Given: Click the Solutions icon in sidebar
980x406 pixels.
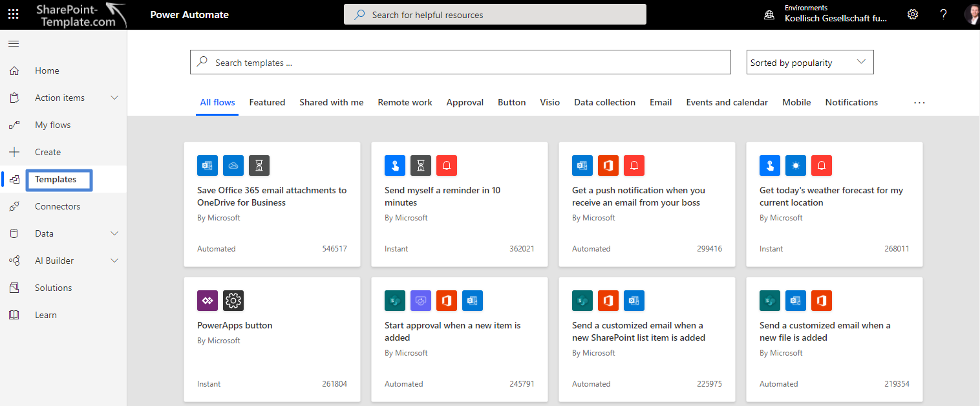Looking at the screenshot, I should (x=14, y=288).
